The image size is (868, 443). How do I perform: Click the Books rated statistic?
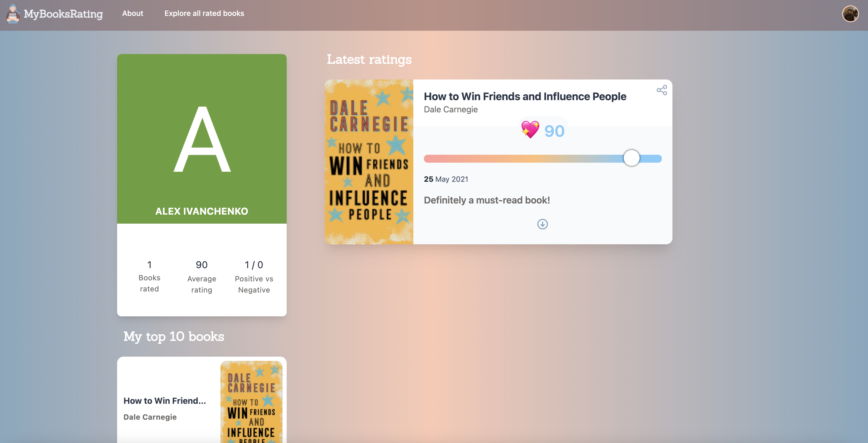pyautogui.click(x=149, y=276)
